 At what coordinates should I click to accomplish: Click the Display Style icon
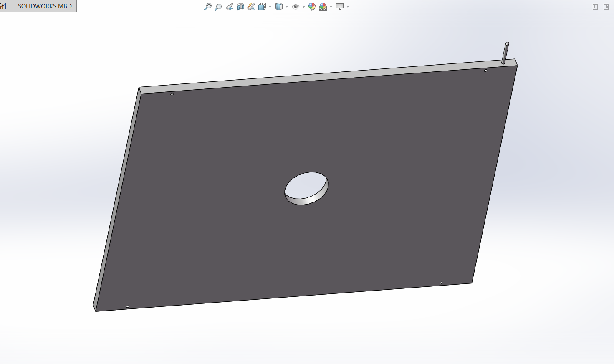click(x=279, y=7)
